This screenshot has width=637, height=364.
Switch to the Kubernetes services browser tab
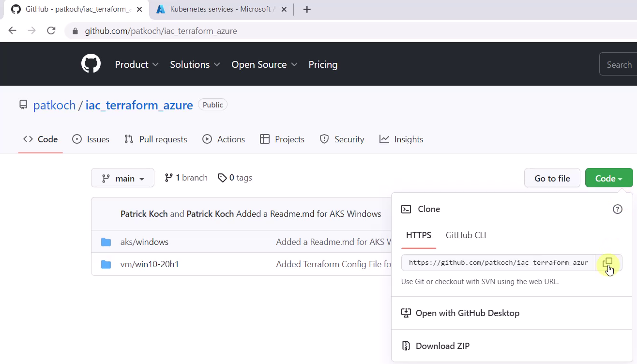tap(221, 9)
